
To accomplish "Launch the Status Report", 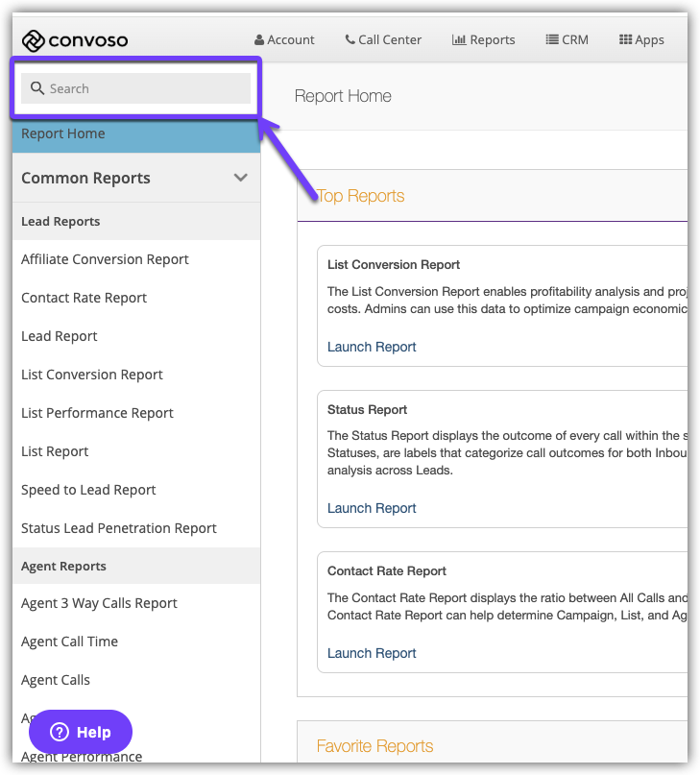I will pyautogui.click(x=372, y=508).
